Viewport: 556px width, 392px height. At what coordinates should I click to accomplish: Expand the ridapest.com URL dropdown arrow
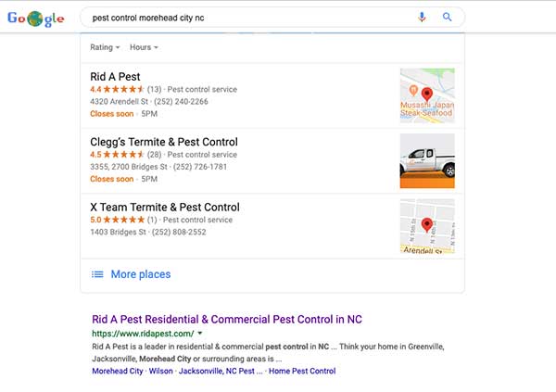pyautogui.click(x=200, y=334)
